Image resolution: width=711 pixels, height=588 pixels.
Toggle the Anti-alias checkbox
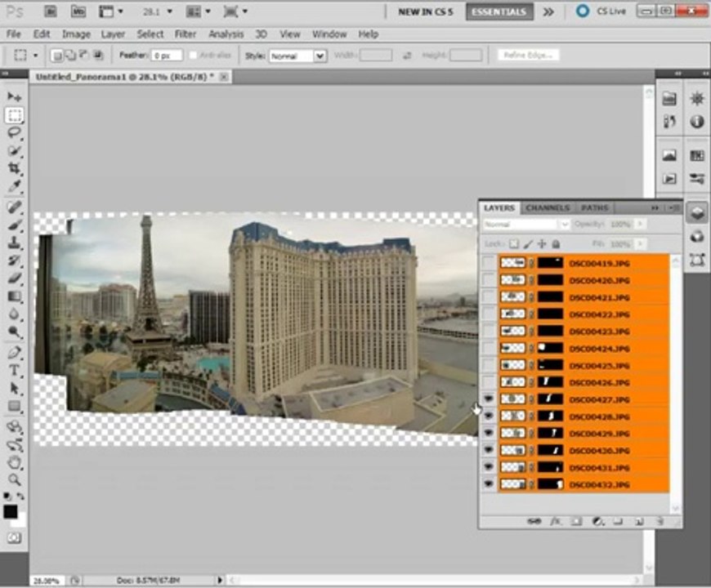(x=193, y=56)
